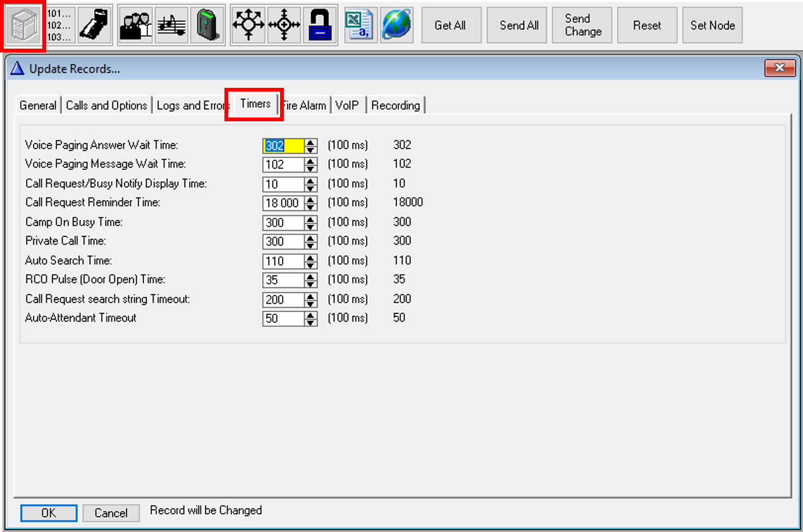The height and width of the screenshot is (532, 803).
Task: Click the 'Update Records...' title bar text
Action: pos(75,69)
